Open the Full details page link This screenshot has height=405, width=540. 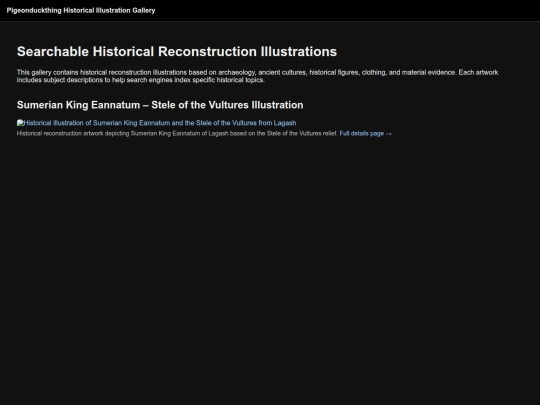(x=365, y=134)
